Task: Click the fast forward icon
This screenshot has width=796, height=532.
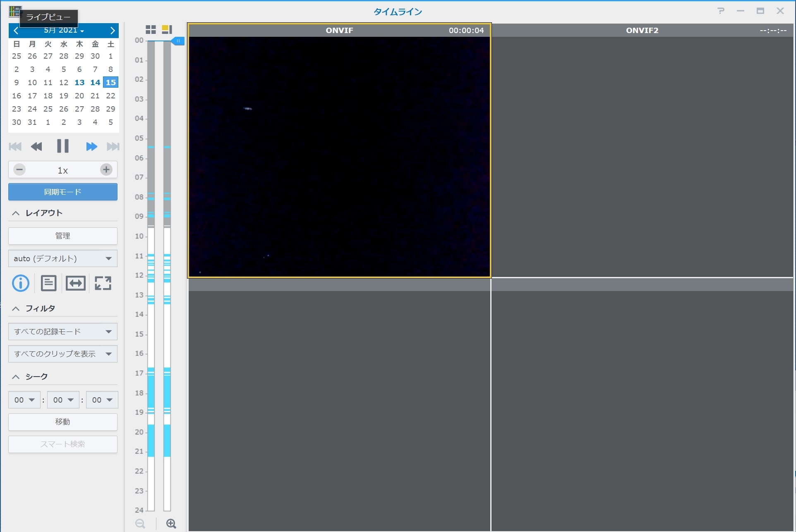Action: click(91, 146)
